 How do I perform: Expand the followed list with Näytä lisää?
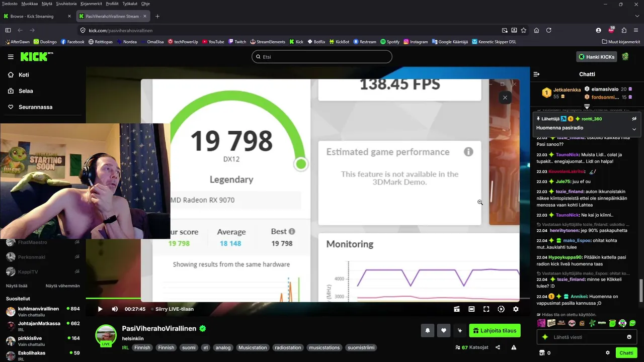point(17,286)
